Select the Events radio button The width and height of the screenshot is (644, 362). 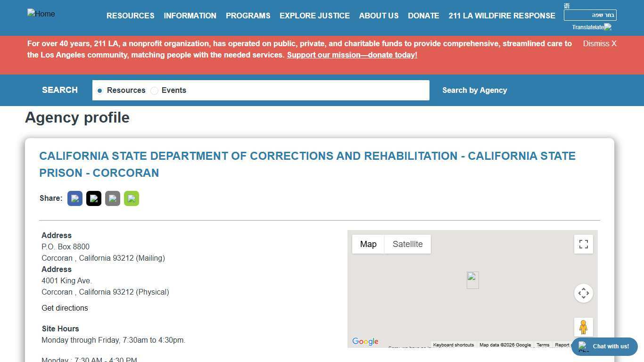pos(154,90)
